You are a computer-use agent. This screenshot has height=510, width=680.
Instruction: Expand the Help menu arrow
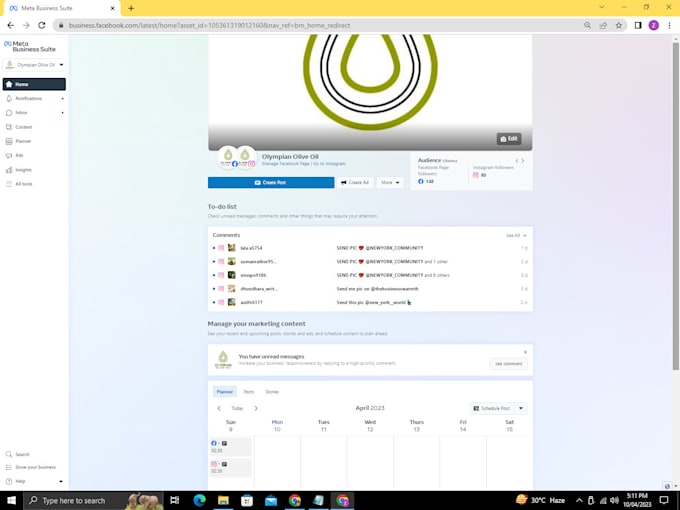point(61,481)
